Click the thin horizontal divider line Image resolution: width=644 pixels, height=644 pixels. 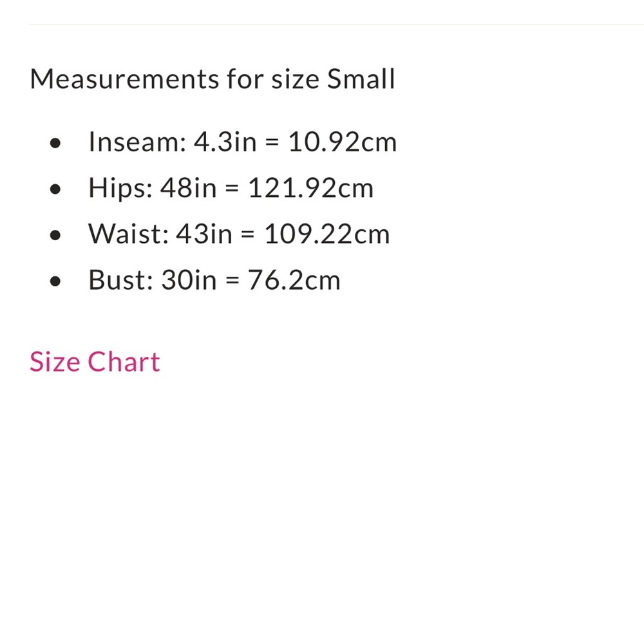click(336, 24)
